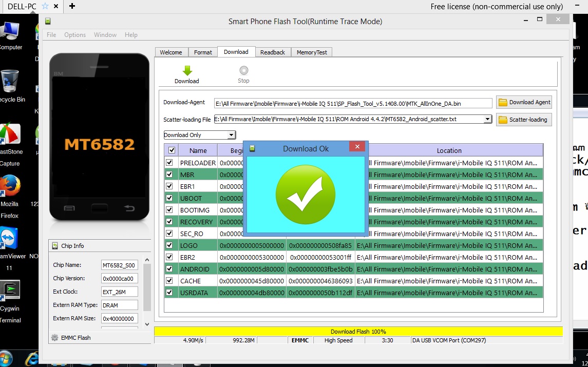Viewport: 588px width, 367px height.
Task: Switch to the Readback tab
Action: [273, 52]
